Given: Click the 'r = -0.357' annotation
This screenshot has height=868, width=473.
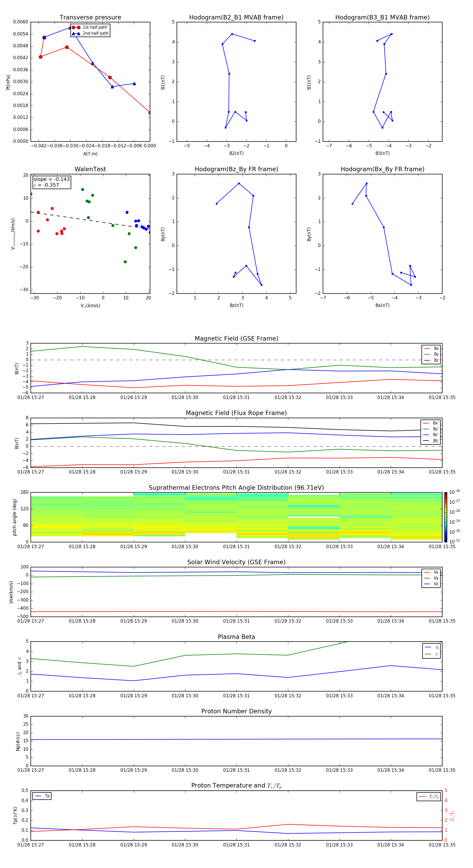Looking at the screenshot, I should (x=47, y=185).
